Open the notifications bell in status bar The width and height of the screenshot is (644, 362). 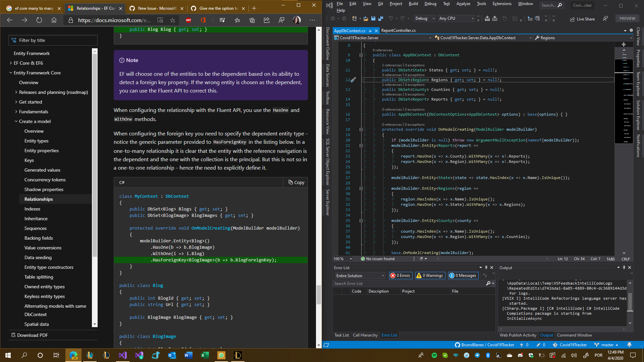click(x=630, y=345)
